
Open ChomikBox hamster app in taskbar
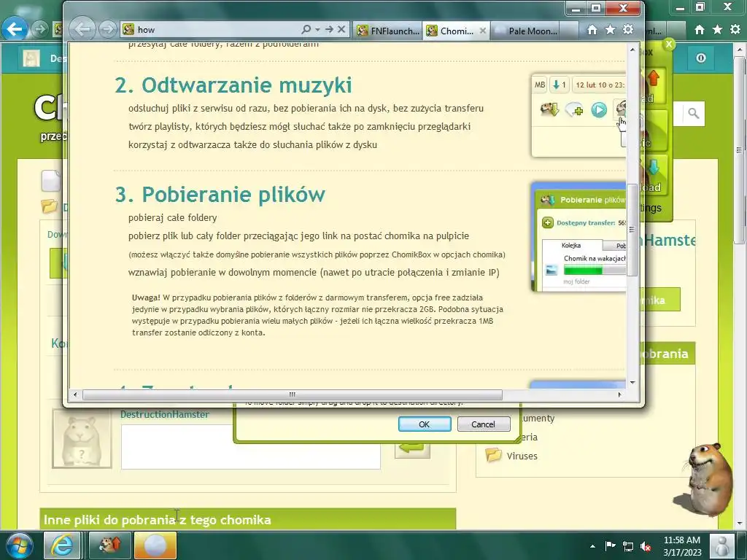109,545
